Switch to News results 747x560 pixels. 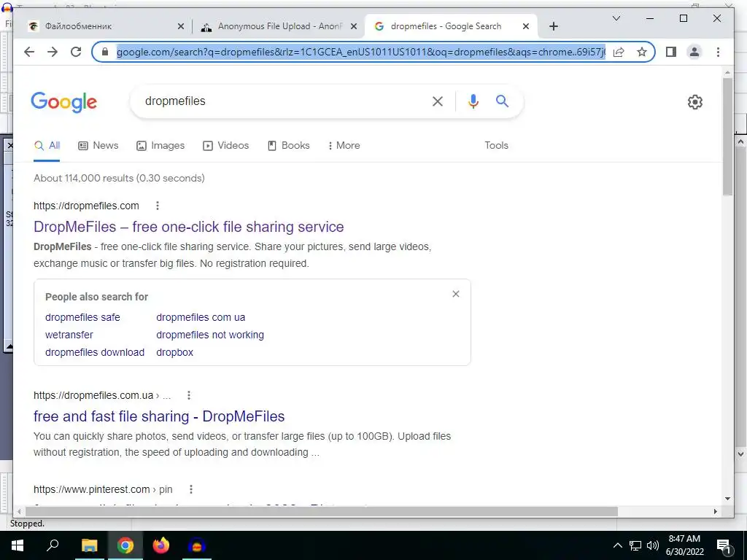pos(98,146)
